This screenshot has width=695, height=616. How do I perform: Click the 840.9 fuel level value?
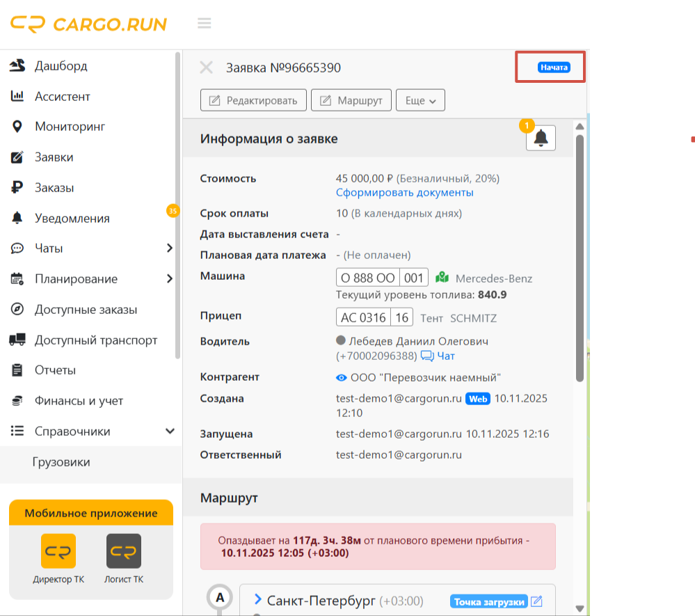493,295
